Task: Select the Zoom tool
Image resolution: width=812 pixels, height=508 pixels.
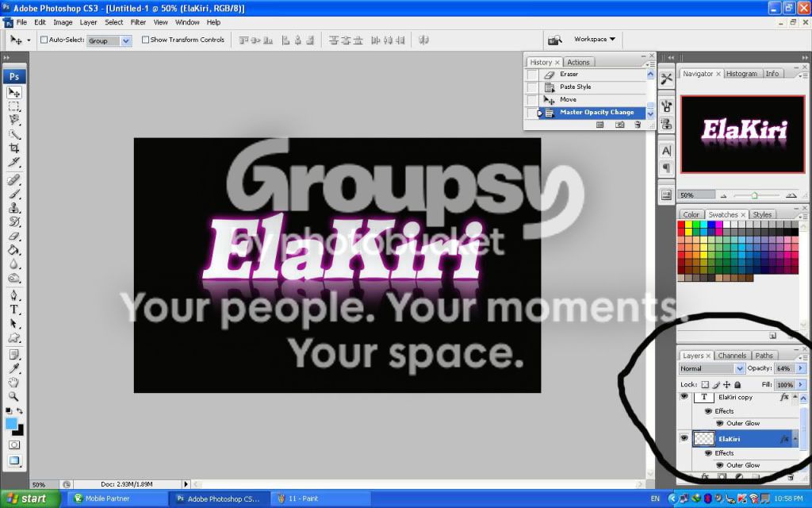Action: click(14, 397)
